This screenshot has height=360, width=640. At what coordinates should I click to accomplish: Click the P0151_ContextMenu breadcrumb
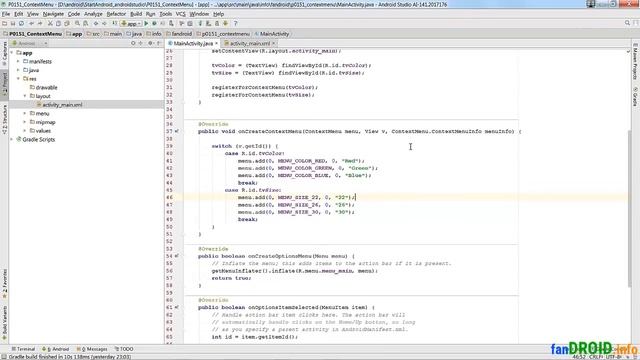point(33,34)
